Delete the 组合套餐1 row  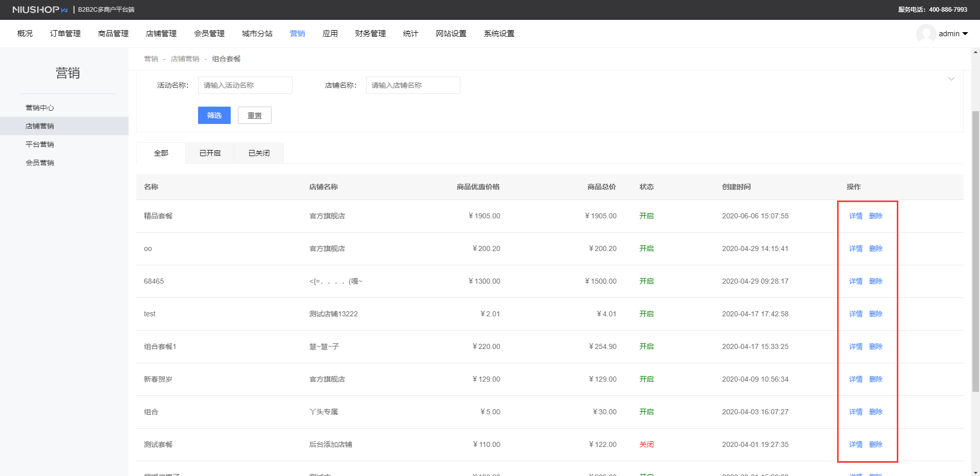coord(876,347)
